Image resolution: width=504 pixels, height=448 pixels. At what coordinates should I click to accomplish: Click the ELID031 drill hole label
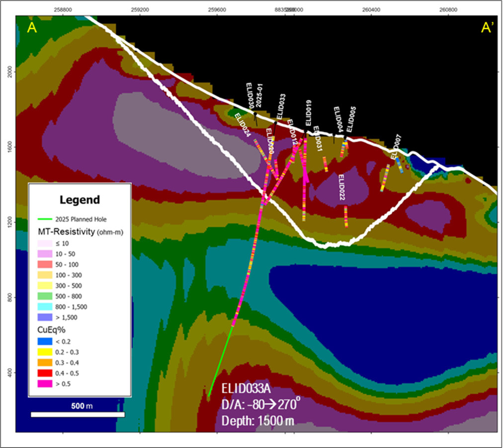coord(318,139)
